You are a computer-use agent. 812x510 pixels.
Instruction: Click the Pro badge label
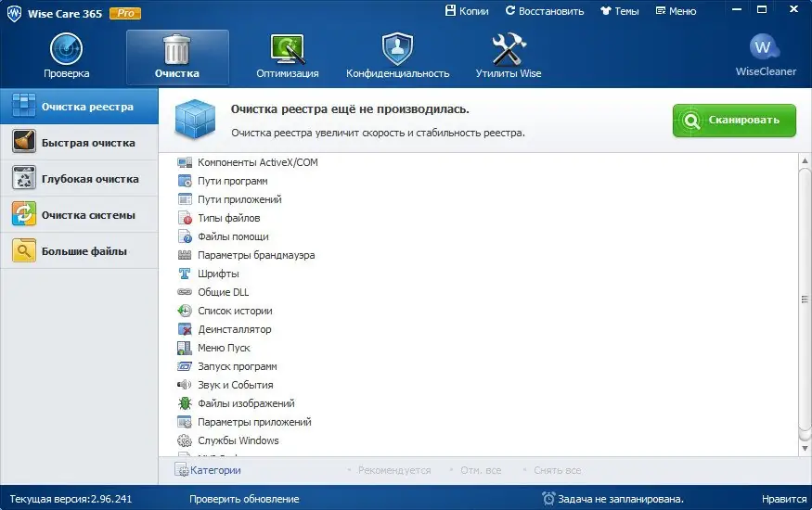click(125, 14)
